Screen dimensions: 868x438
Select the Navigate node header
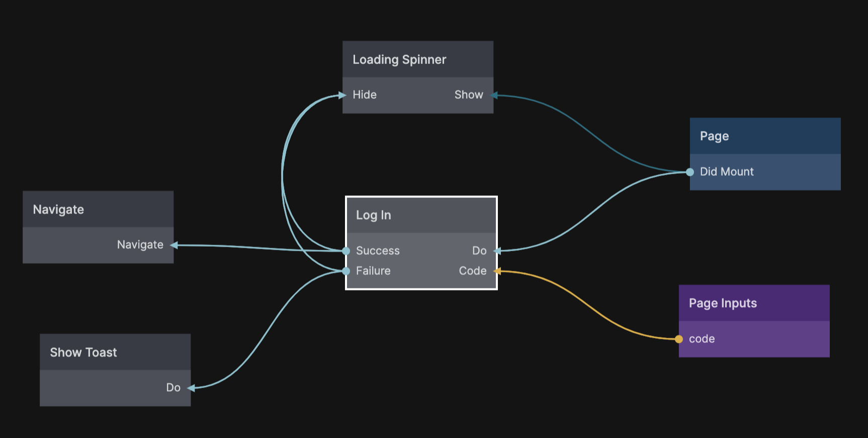tap(98, 209)
